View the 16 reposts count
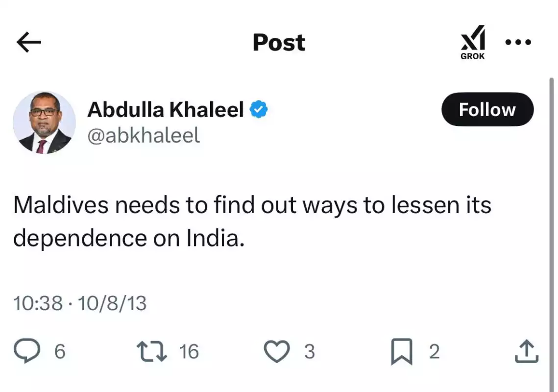Viewport: 558px width, 392px height. coord(189,352)
